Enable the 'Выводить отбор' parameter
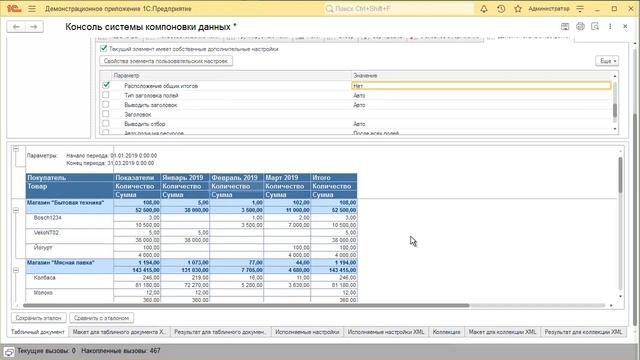 [106, 123]
